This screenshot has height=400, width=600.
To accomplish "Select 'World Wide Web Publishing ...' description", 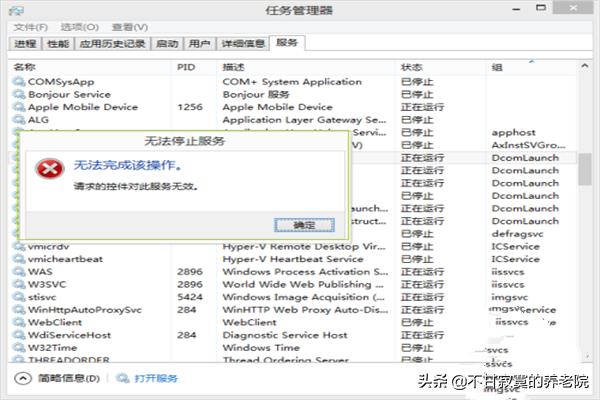I will point(303,284).
